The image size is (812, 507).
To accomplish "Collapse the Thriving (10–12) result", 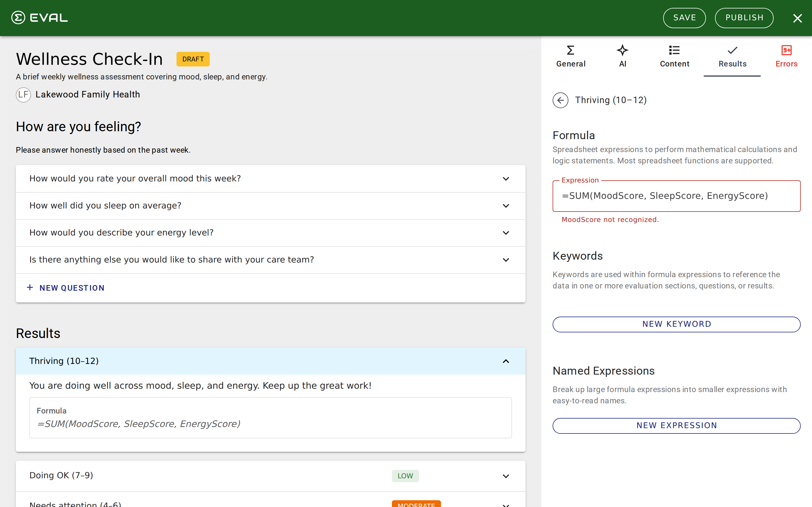I will (x=506, y=361).
